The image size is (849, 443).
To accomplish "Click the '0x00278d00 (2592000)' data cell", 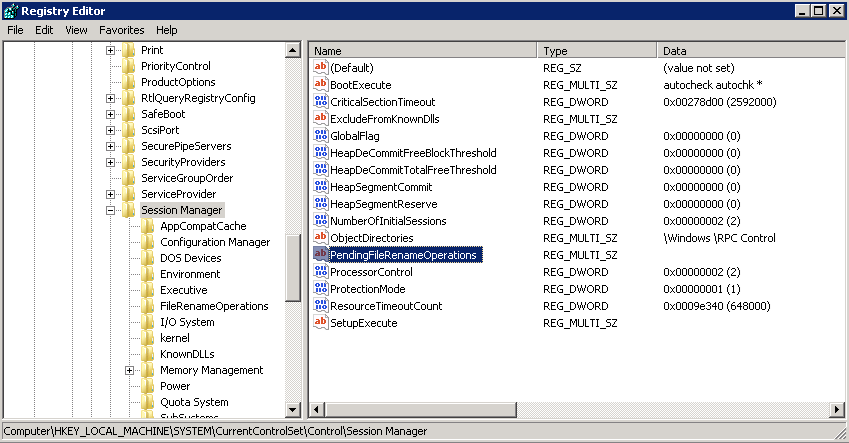I will [x=720, y=102].
